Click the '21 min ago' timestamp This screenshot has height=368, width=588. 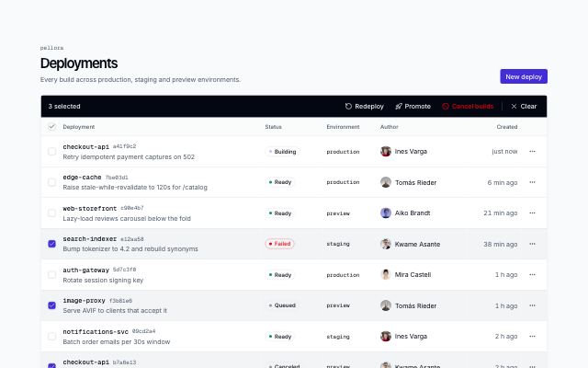(x=500, y=213)
